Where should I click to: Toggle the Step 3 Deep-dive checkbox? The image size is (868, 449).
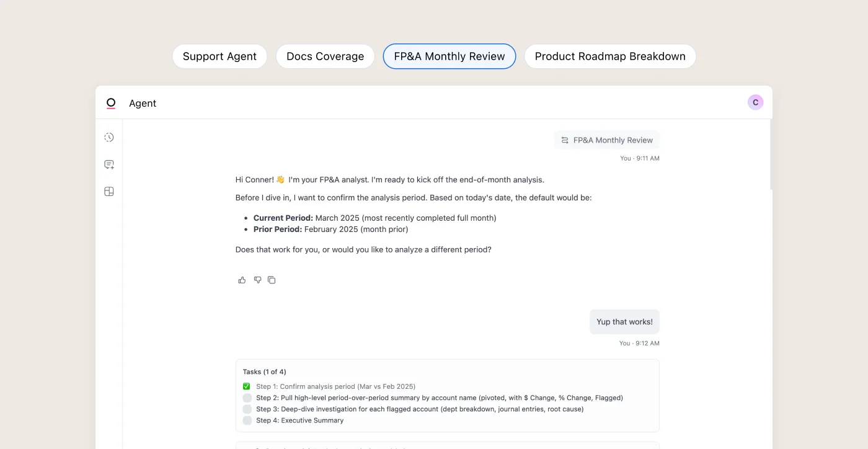point(247,409)
